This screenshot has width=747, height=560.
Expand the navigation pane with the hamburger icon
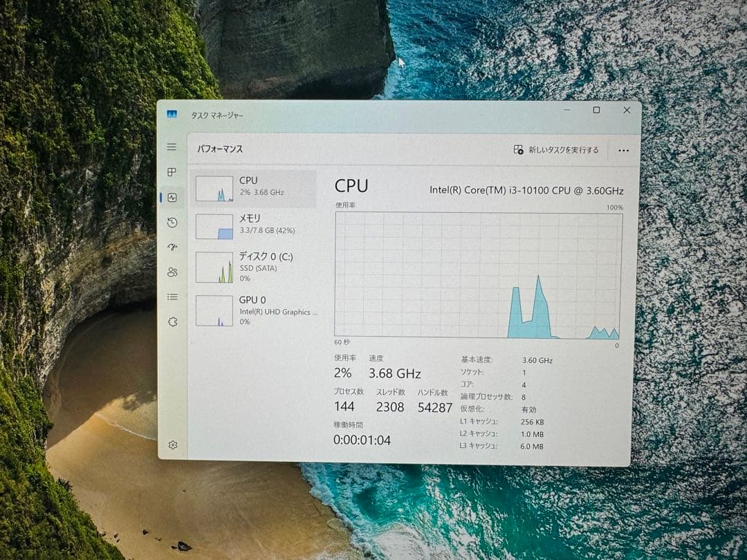tap(172, 147)
